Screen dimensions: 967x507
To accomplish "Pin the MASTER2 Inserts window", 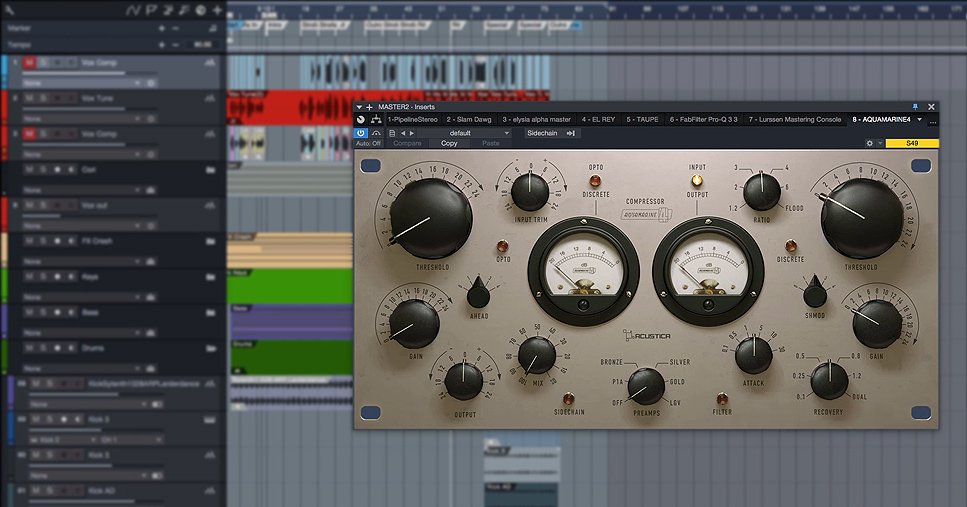I will pyautogui.click(x=915, y=106).
